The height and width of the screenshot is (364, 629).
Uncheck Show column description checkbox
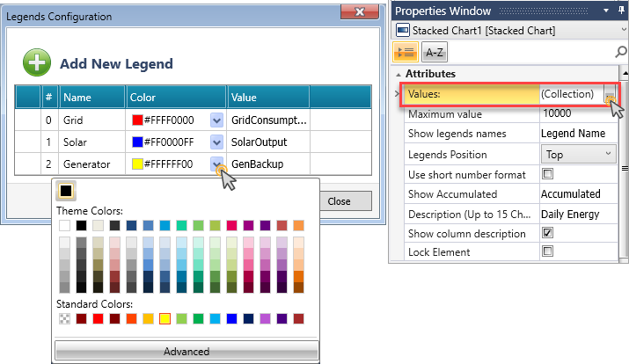coord(546,234)
